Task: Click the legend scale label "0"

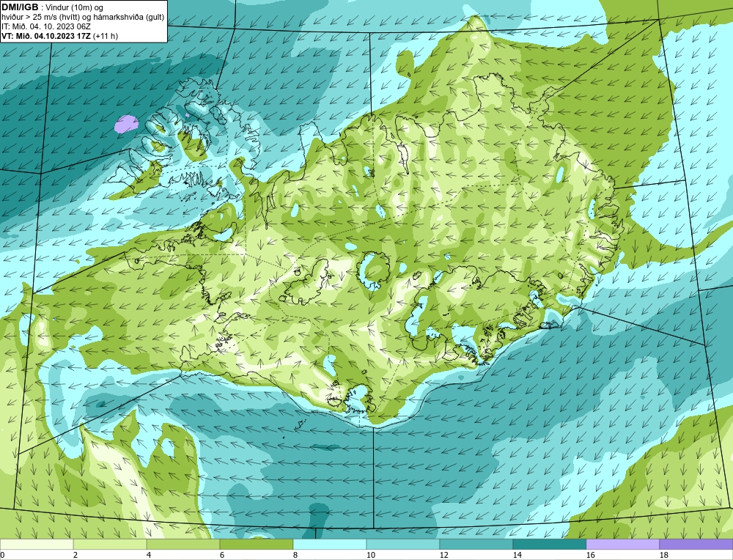Action: (2, 555)
